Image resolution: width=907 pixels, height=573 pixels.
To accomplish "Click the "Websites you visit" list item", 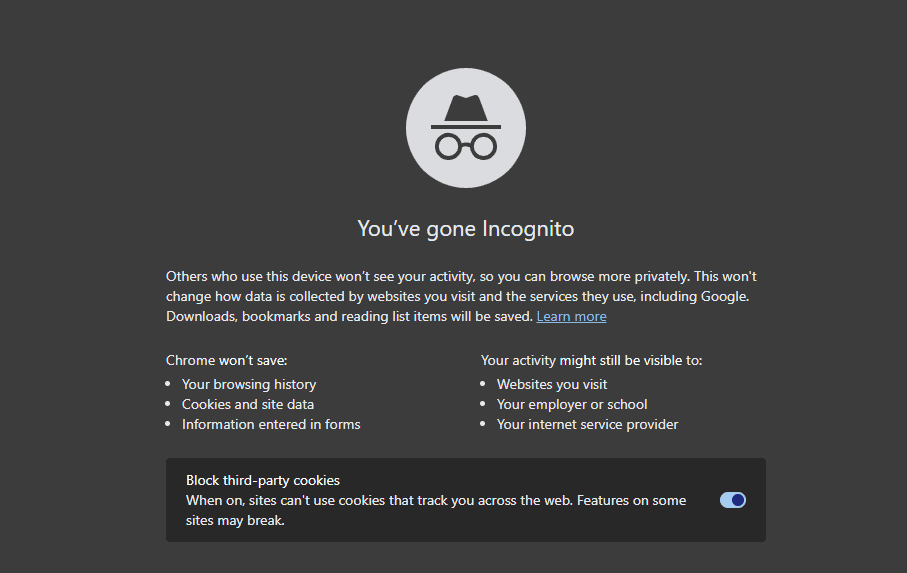I will coord(552,385).
